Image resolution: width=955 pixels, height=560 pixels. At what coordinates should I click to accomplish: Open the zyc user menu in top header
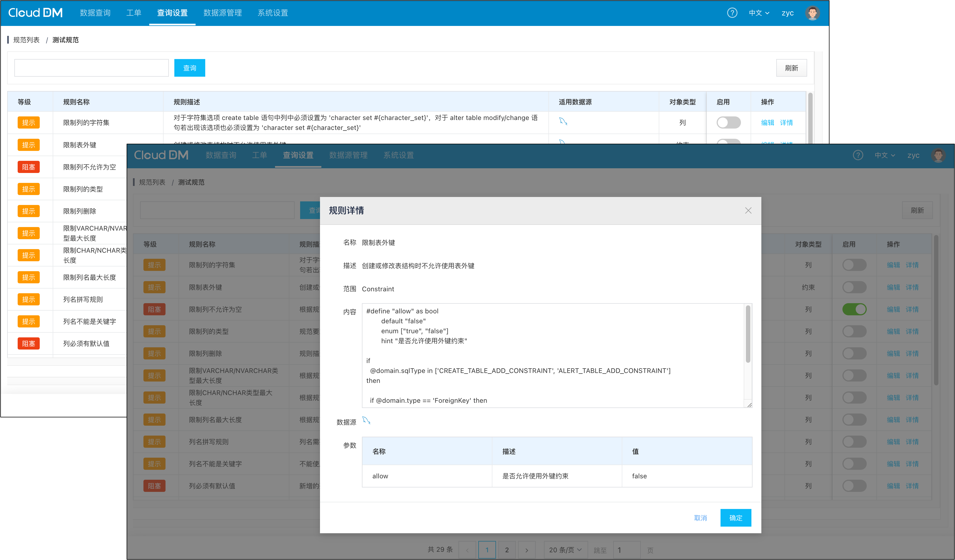788,13
